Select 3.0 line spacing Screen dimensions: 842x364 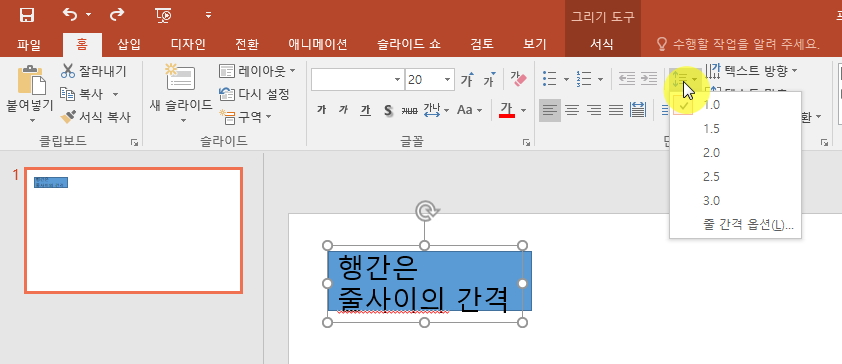point(735,201)
